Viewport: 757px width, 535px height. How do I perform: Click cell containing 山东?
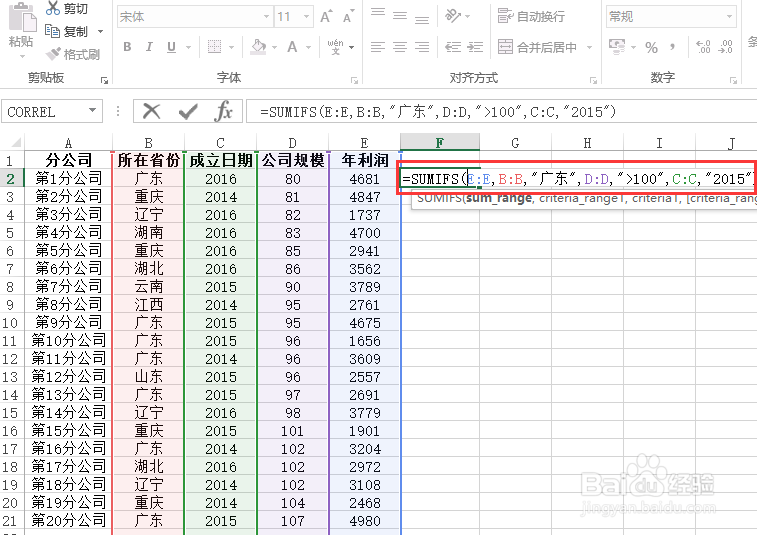click(149, 377)
